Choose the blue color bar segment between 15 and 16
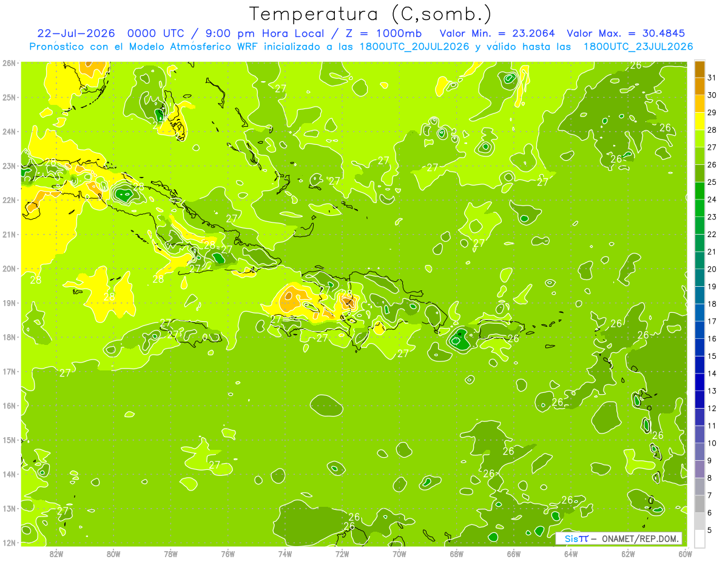Image resolution: width=728 pixels, height=562 pixels. 699,347
